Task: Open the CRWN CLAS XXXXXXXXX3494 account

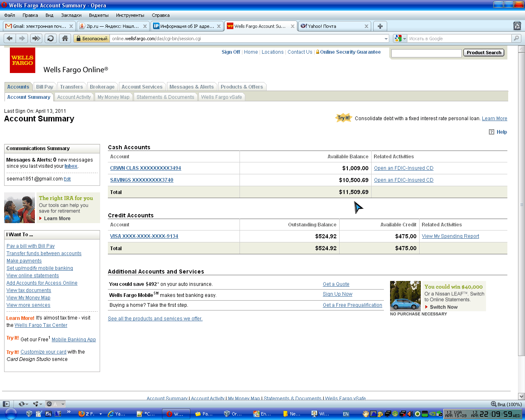Action: 146,168
